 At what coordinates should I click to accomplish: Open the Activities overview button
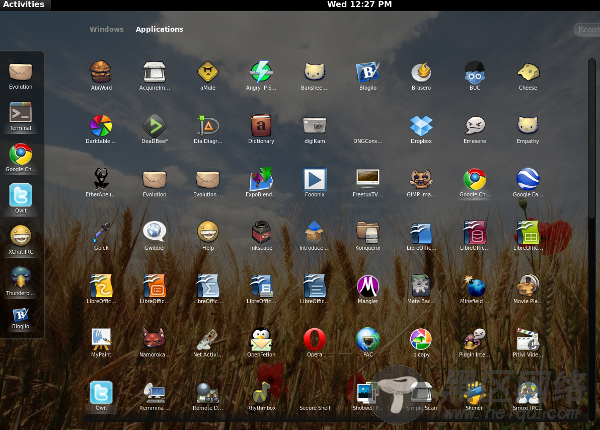coord(24,5)
